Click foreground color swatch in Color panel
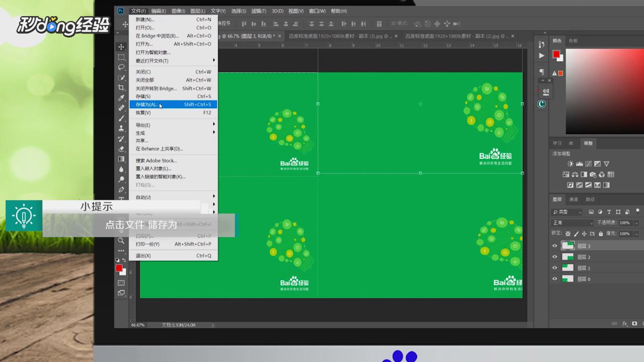 pyautogui.click(x=556, y=54)
